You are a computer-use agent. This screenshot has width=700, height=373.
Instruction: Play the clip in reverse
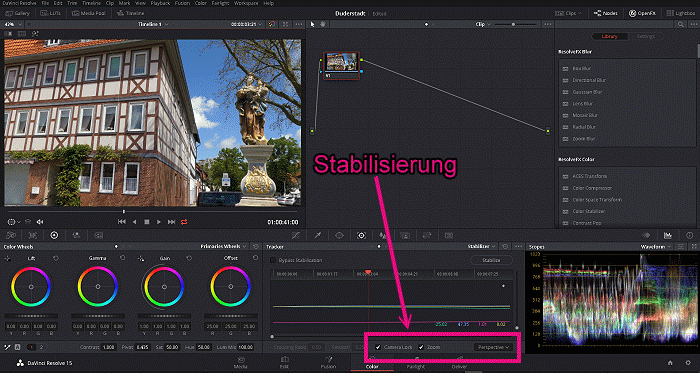coord(134,222)
